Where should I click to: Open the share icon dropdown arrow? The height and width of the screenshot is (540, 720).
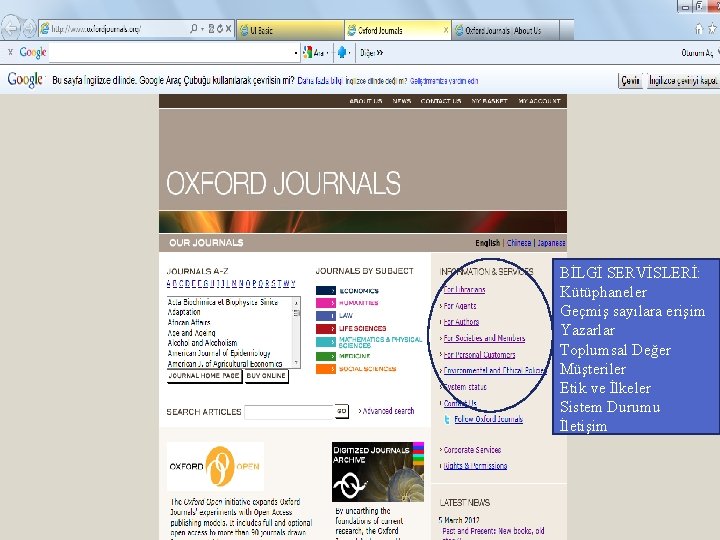click(x=349, y=53)
